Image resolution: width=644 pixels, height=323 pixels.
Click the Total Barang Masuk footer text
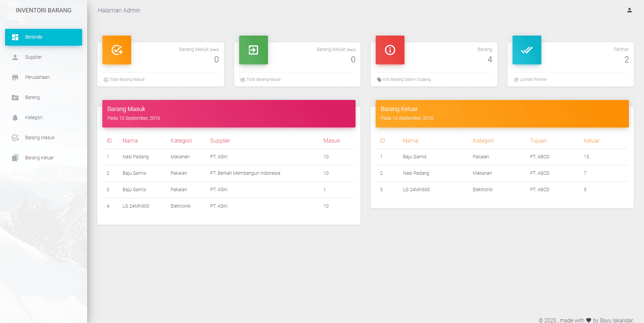pos(127,79)
